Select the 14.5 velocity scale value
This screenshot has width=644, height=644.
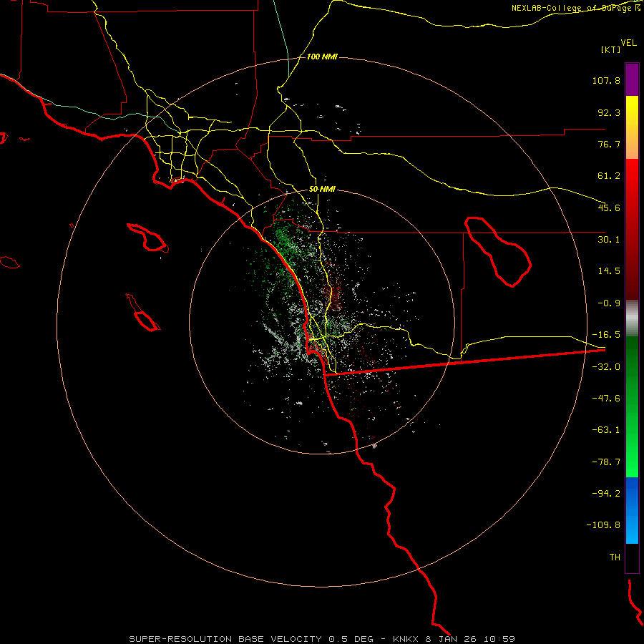click(x=609, y=271)
